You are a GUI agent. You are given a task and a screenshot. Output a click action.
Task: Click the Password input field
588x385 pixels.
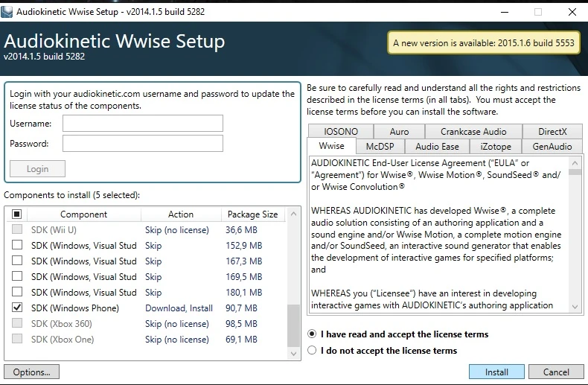coord(143,144)
